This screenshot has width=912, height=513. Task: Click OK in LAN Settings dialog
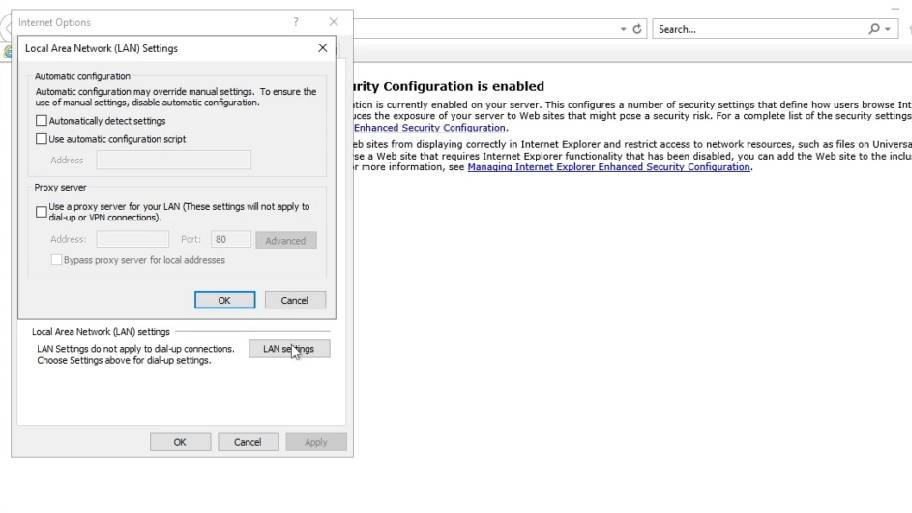pyautogui.click(x=225, y=300)
